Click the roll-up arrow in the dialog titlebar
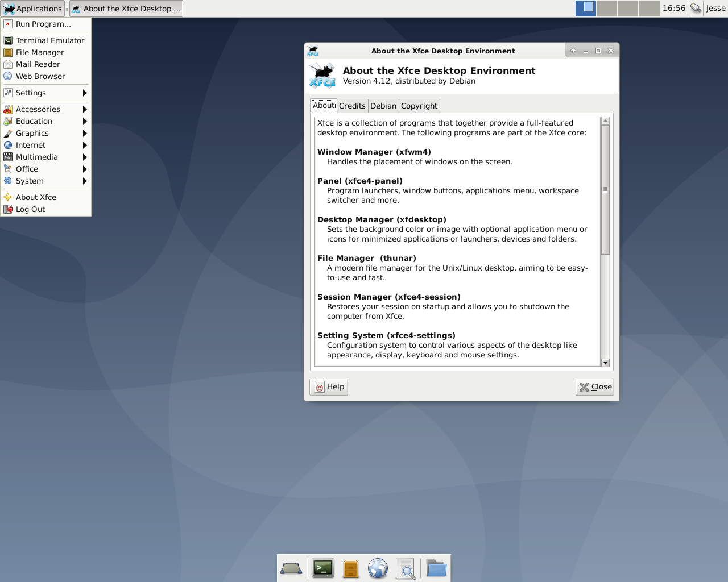This screenshot has width=728, height=582. [x=573, y=51]
